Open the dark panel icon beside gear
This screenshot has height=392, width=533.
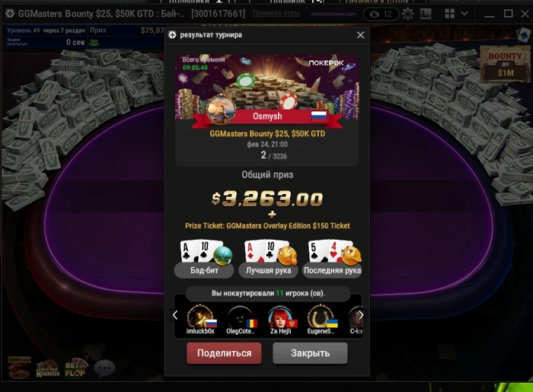(426, 14)
